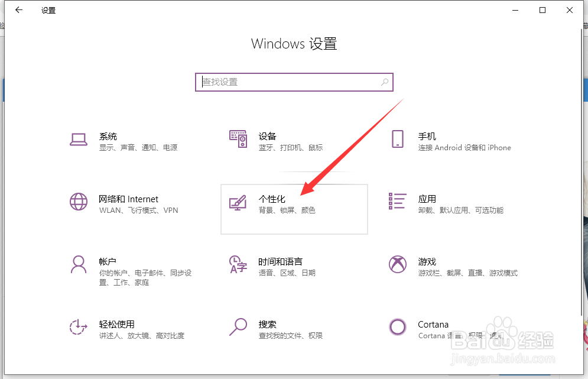Open the Search magnifier category icon
Screen dimensions: 588x379
point(238,327)
